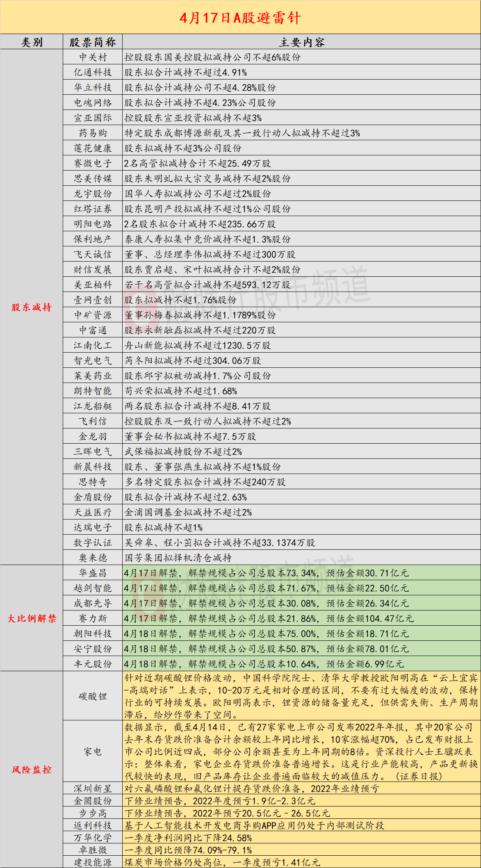The image size is (481, 868).
Task: Select stock name 成都先导
Action: 93,604
